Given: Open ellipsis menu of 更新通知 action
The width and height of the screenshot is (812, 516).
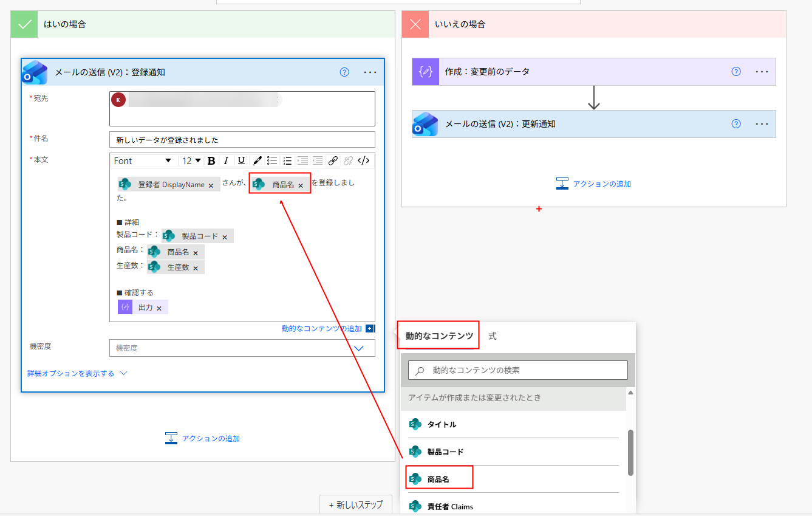Looking at the screenshot, I should 762,124.
